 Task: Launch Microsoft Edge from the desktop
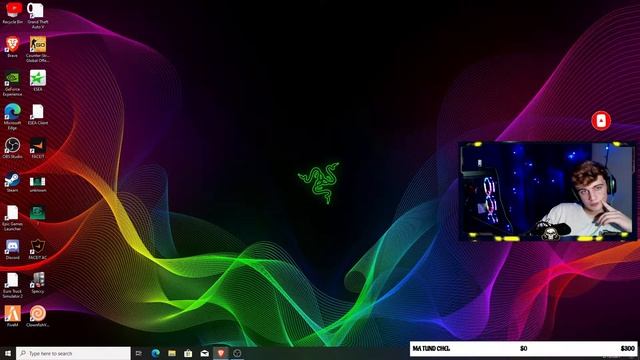(12, 117)
